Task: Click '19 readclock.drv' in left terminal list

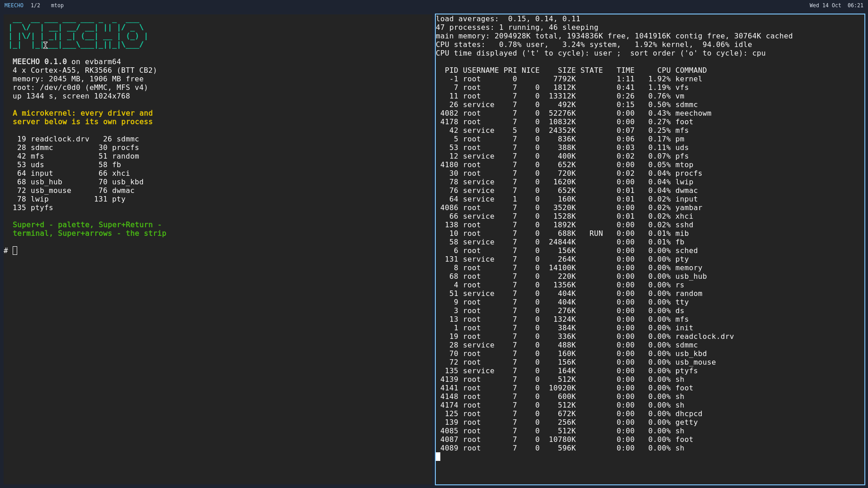Action: 53,139
